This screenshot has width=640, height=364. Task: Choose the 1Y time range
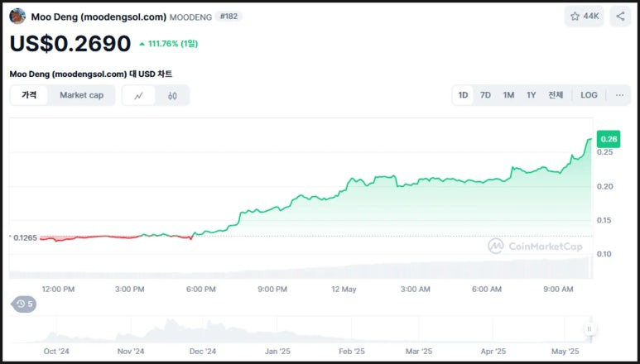(x=531, y=95)
